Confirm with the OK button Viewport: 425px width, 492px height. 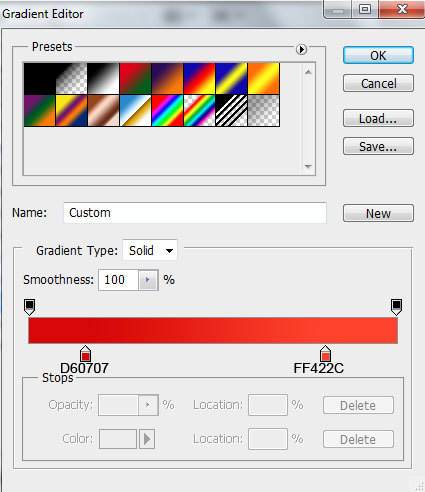378,55
